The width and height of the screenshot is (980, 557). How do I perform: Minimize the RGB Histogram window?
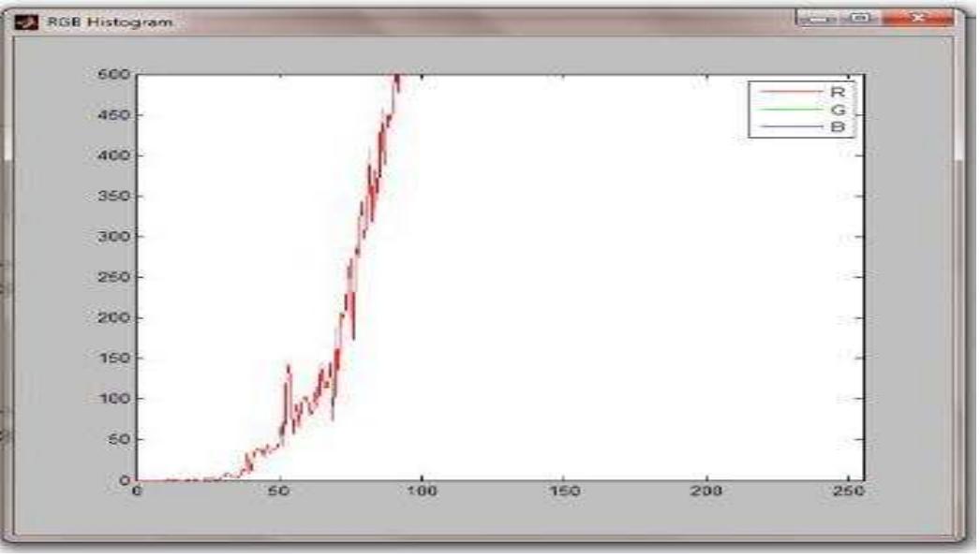coord(817,19)
